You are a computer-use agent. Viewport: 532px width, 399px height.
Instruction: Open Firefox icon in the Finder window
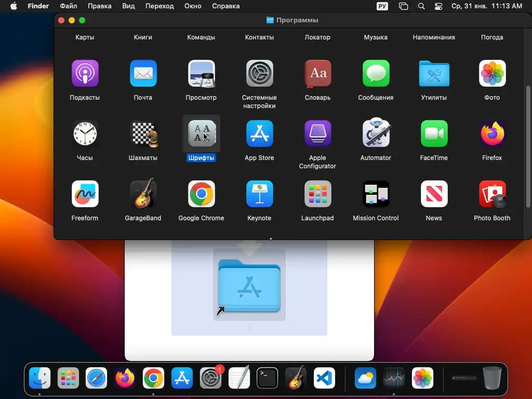coord(492,134)
